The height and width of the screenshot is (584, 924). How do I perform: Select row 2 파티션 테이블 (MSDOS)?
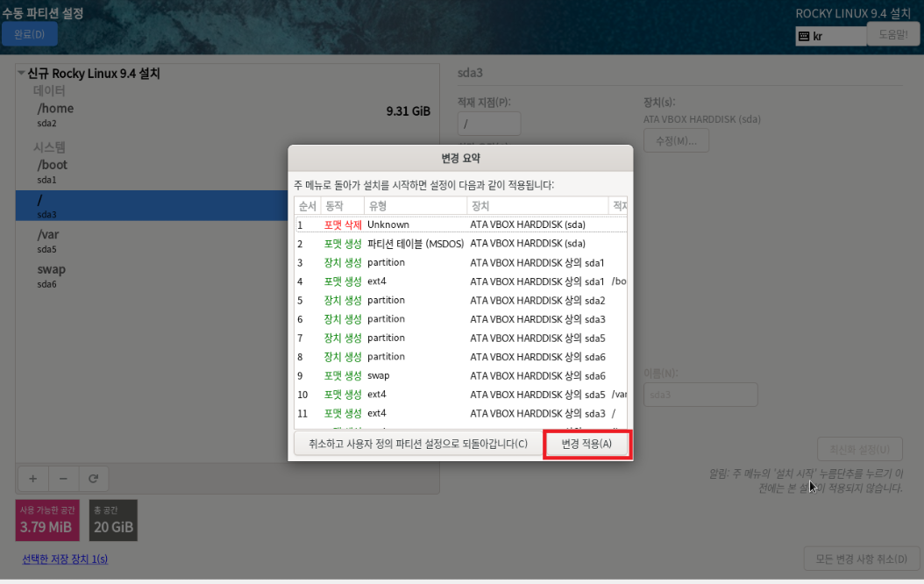pyautogui.click(x=461, y=244)
